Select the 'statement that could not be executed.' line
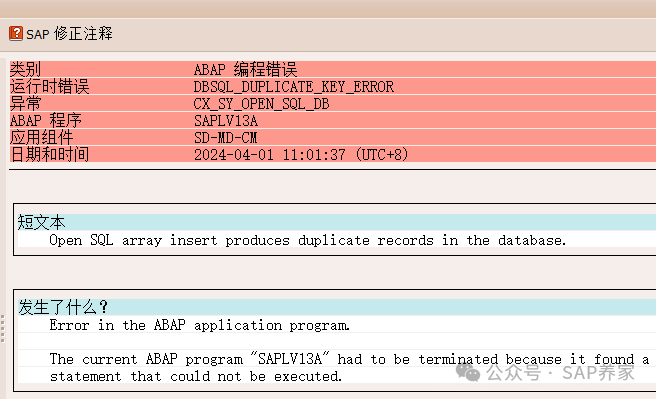 (196, 376)
